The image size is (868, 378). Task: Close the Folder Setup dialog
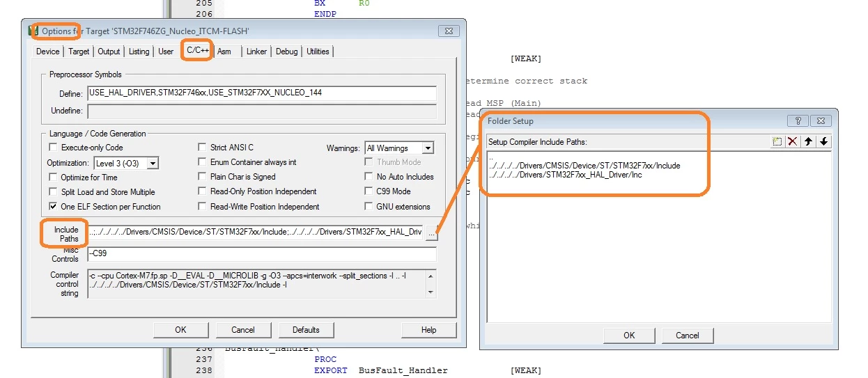point(821,120)
